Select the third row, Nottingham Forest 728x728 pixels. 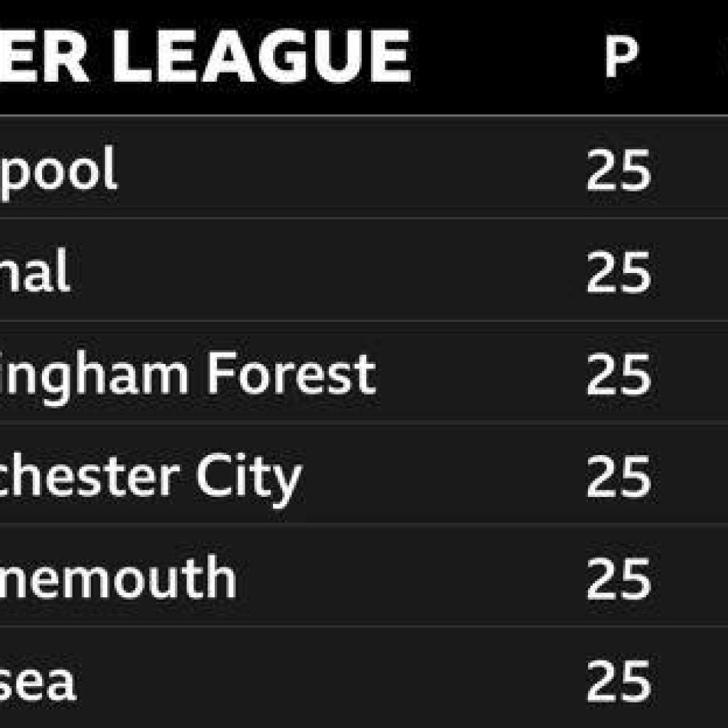[x=483, y=375]
